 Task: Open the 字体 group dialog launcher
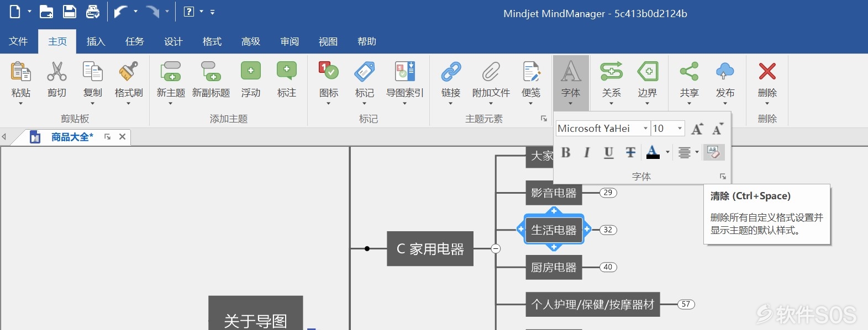click(x=723, y=177)
